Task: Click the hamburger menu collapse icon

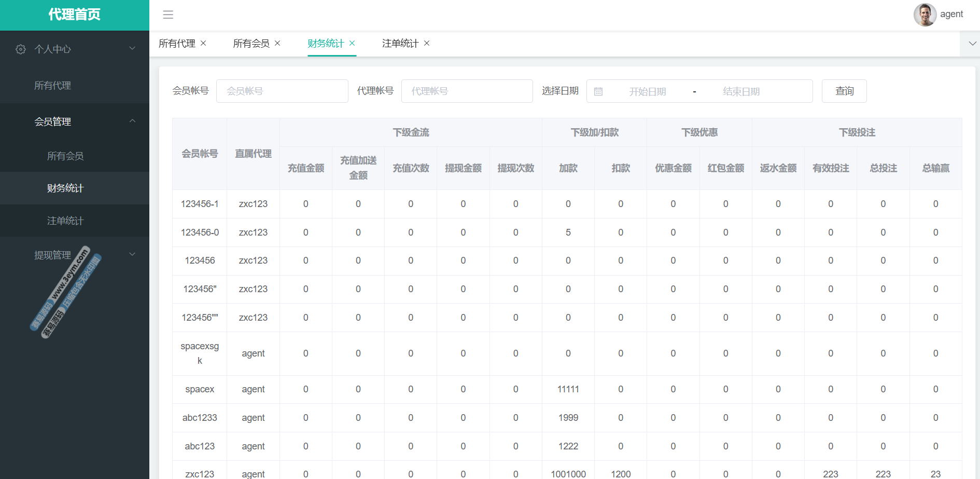Action: tap(168, 15)
